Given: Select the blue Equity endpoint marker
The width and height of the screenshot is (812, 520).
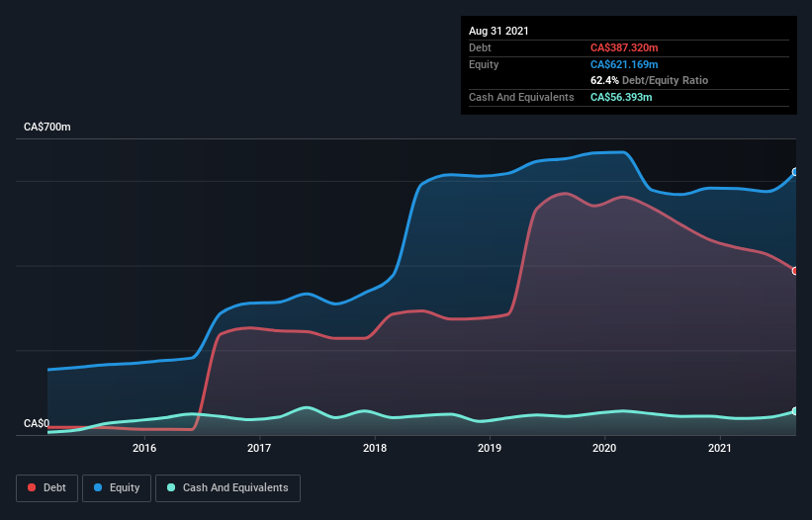Looking at the screenshot, I should tap(795, 172).
